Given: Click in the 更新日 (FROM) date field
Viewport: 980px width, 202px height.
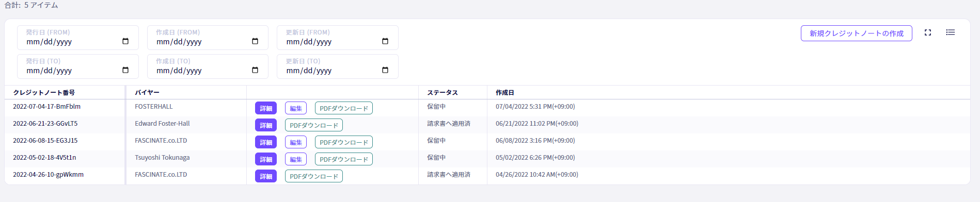Looking at the screenshot, I should pos(338,38).
